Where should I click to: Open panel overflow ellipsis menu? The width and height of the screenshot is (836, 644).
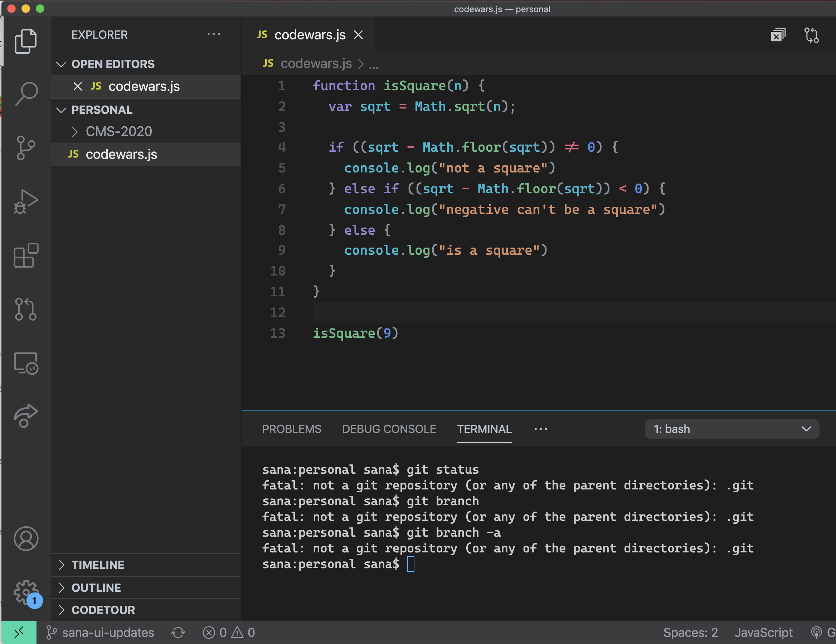(541, 429)
